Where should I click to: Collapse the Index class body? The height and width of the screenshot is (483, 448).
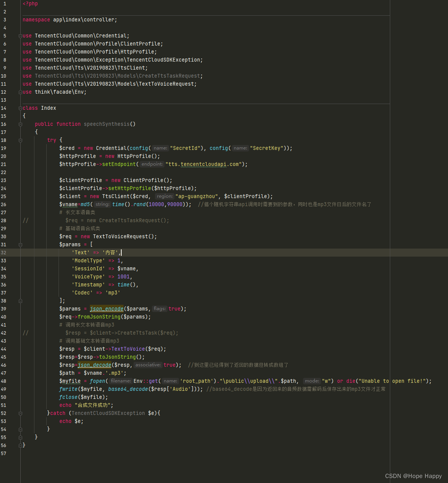pos(20,108)
